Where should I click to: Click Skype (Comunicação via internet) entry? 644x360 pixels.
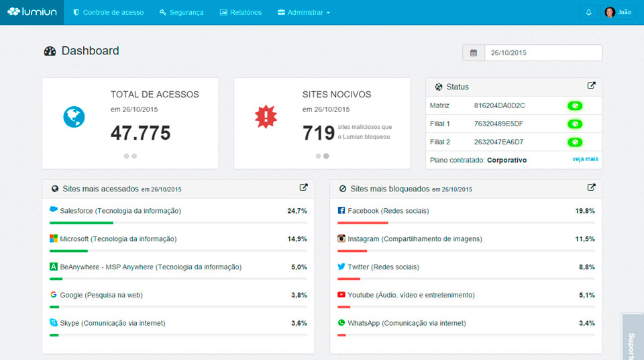tap(113, 323)
